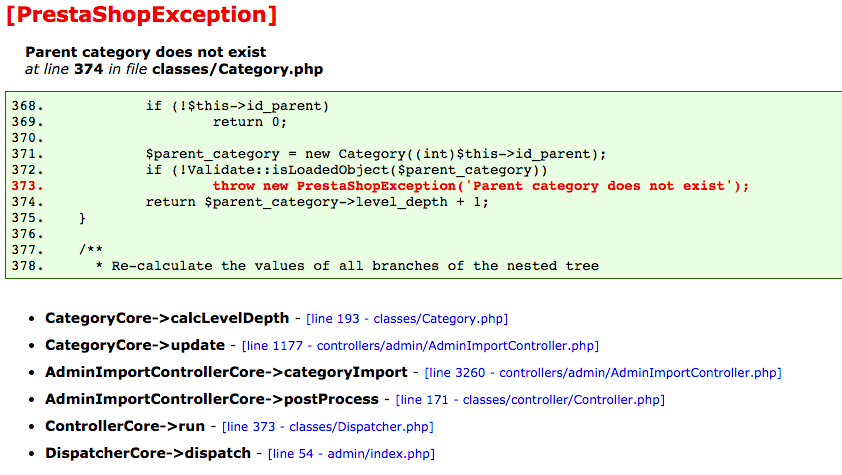Click the 'Parent category does not exist' message
Viewport: 842px width, 475px height.
pos(146,52)
